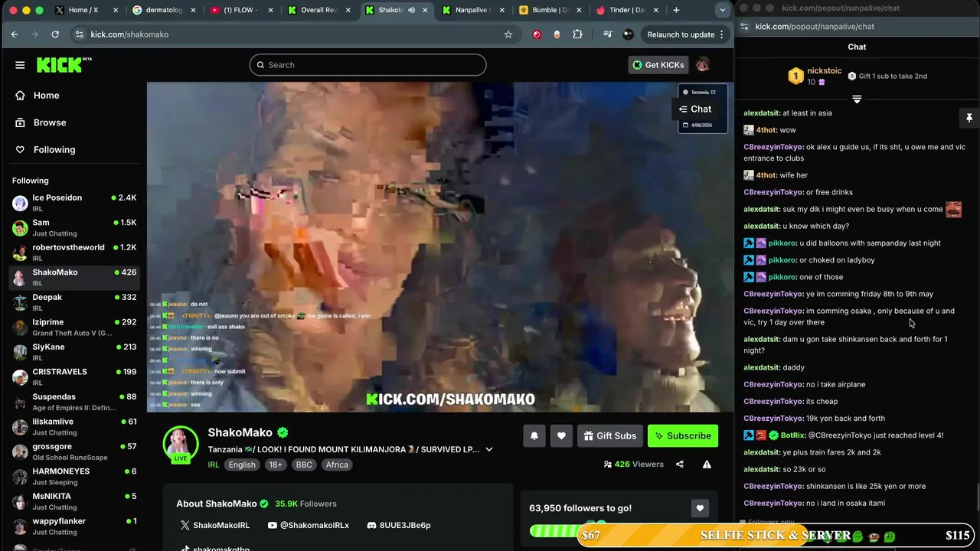
Task: Open Iziprime's Grand Theft Auto stream
Action: click(x=73, y=327)
